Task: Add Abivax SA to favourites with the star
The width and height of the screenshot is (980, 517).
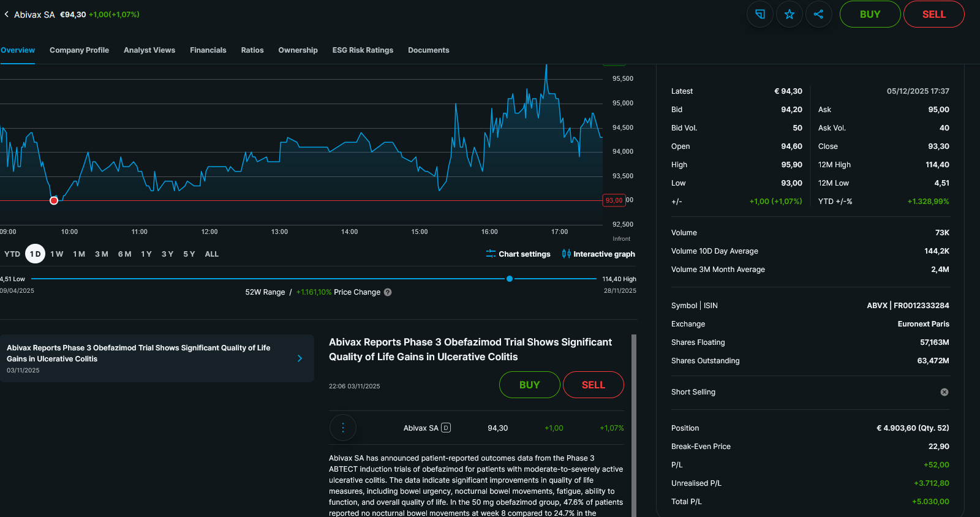Action: [790, 14]
